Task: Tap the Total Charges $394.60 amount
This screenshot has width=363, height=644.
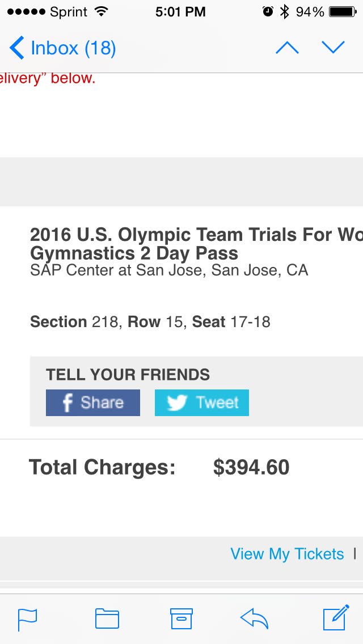Action: (x=251, y=467)
